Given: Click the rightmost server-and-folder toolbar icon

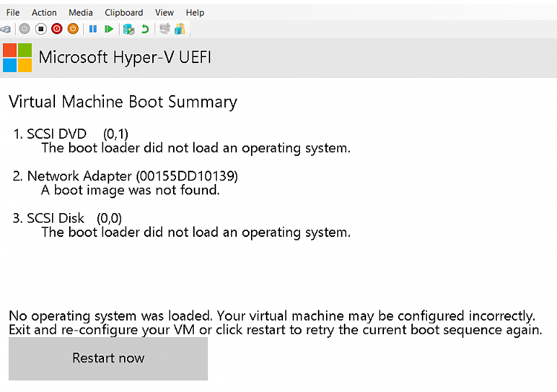Looking at the screenshot, I should 180,29.
